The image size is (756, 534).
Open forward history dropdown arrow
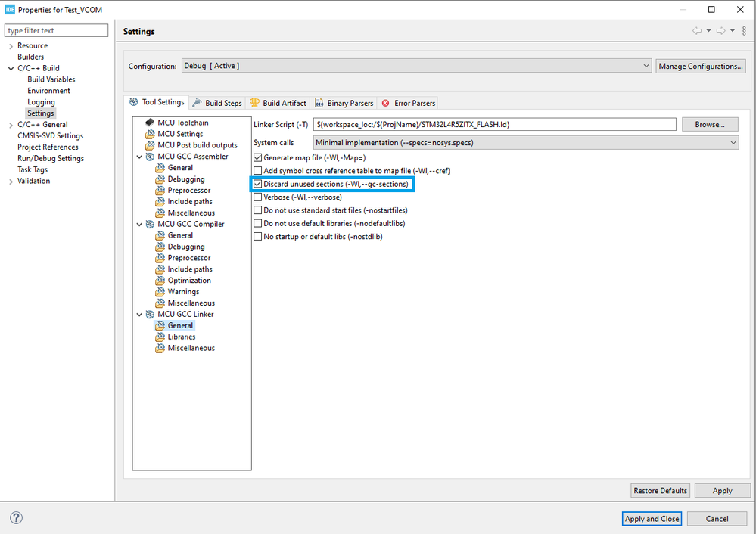click(733, 31)
